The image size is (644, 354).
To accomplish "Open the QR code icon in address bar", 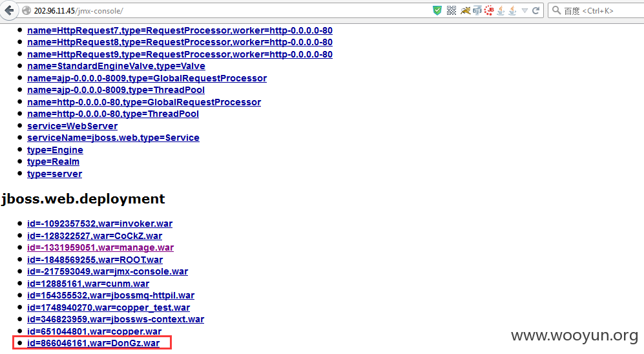I will click(x=452, y=11).
